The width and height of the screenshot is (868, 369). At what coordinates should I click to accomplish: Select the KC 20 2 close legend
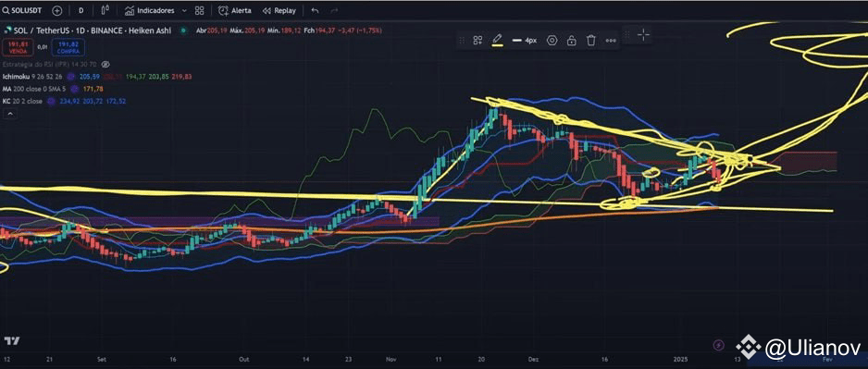click(x=23, y=101)
